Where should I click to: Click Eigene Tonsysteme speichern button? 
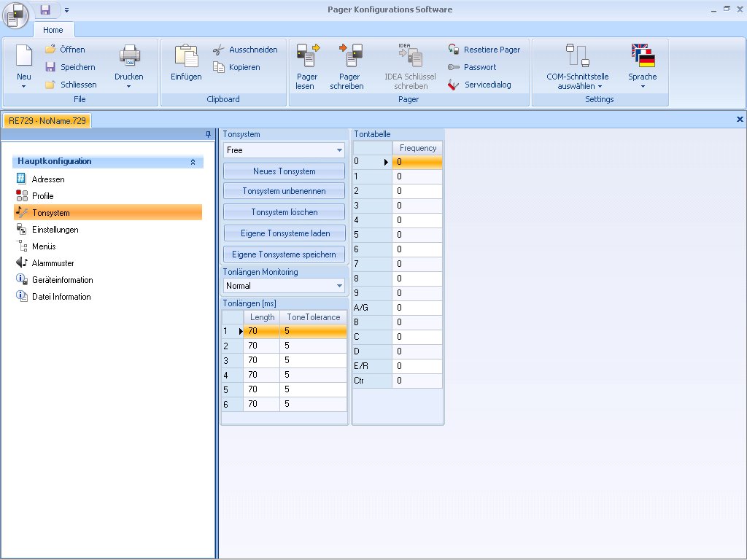(x=284, y=254)
